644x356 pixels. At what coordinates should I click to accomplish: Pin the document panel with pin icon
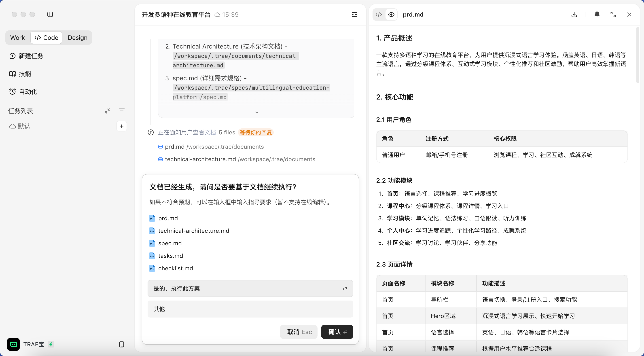pyautogui.click(x=597, y=15)
